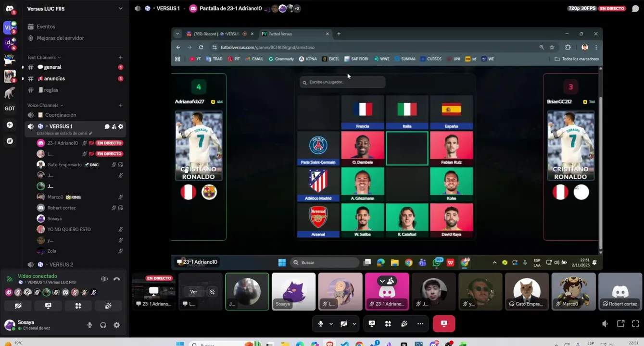Image resolution: width=644 pixels, height=346 pixels.
Task: Open activities in bottom call controls
Action: click(x=388, y=324)
